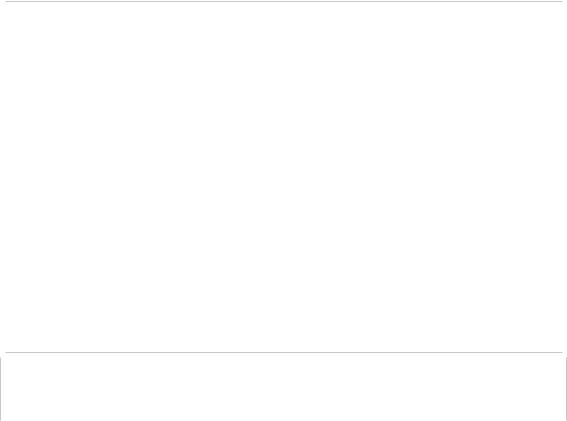567x421 pixels.
Task: Click the left border of the bottom box
Action: 1,389
